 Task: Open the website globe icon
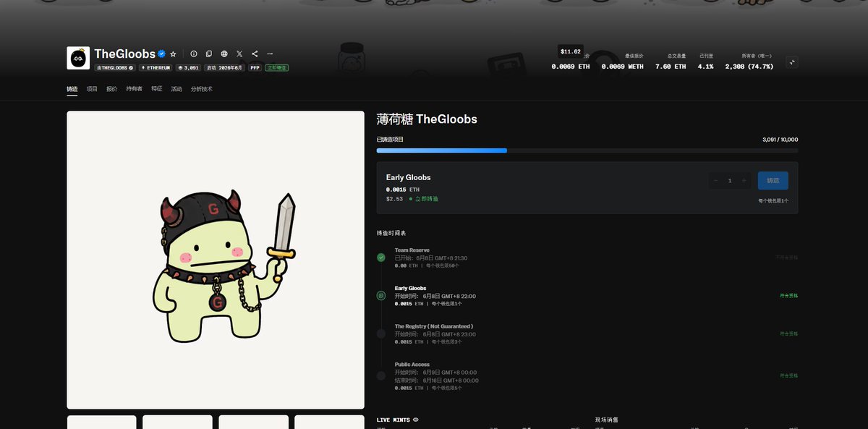224,54
